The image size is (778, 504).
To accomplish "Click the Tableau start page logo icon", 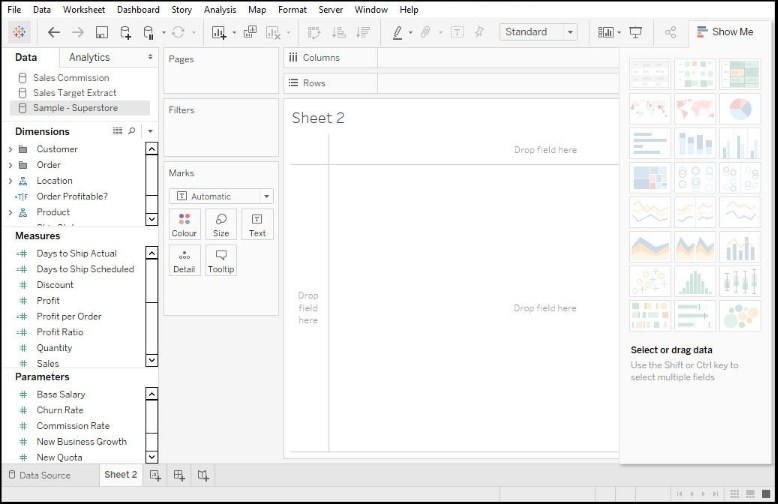I will [19, 32].
